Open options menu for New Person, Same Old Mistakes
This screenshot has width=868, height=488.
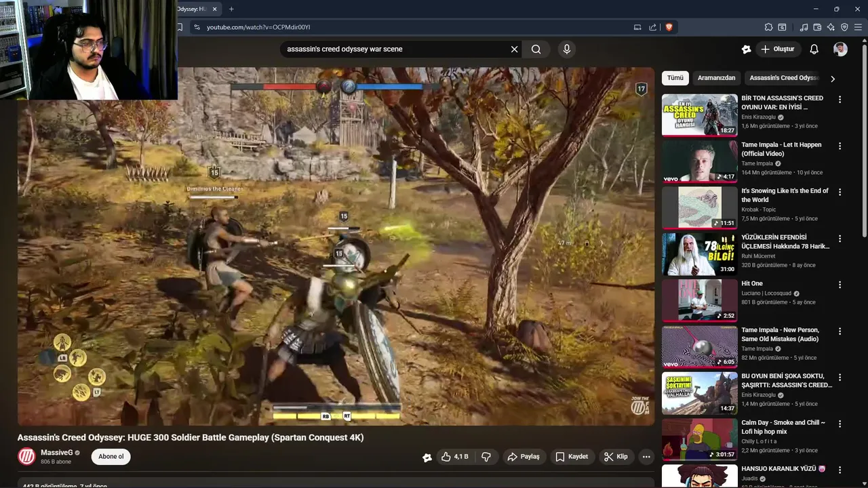coord(840,331)
